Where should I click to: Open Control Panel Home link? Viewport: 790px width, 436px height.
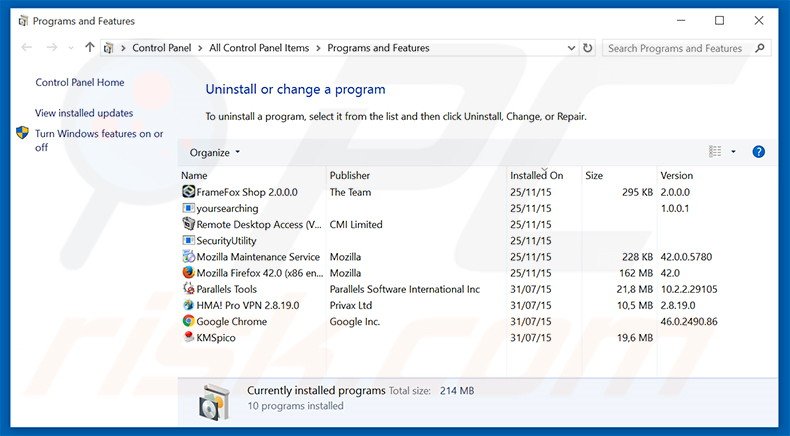point(80,83)
